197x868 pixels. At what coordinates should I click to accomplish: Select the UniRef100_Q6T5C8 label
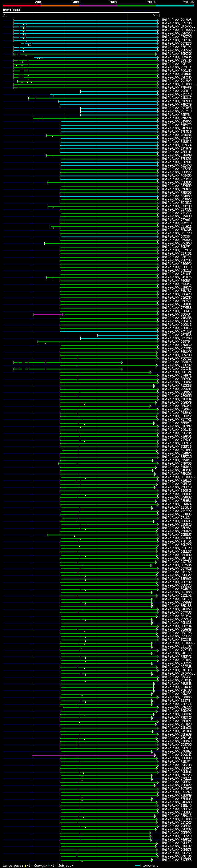coord(177,335)
